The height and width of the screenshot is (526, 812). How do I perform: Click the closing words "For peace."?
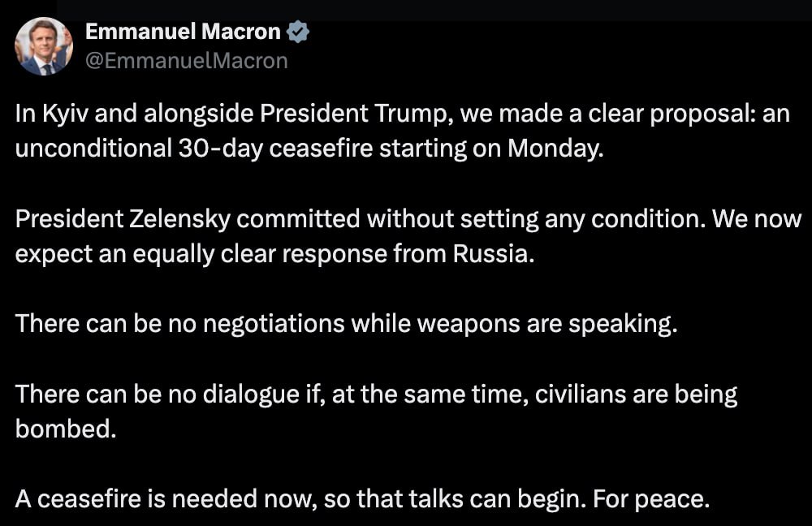point(651,498)
